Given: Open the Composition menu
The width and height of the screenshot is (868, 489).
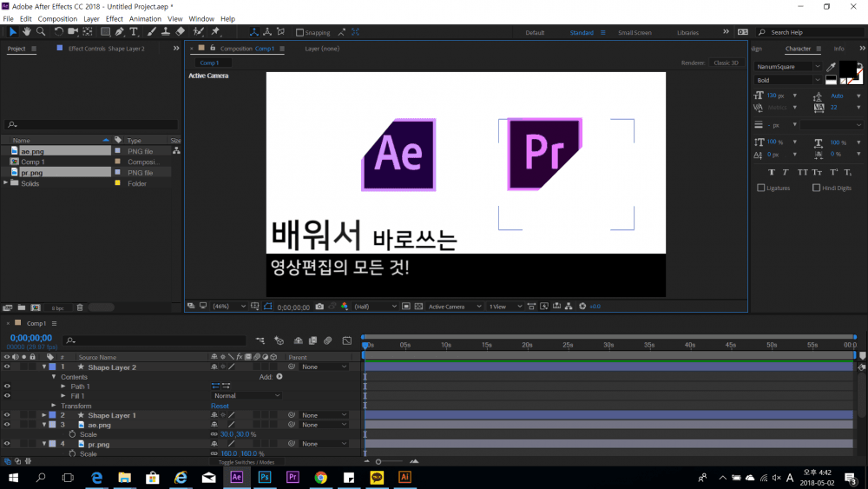Looking at the screenshot, I should (x=57, y=19).
